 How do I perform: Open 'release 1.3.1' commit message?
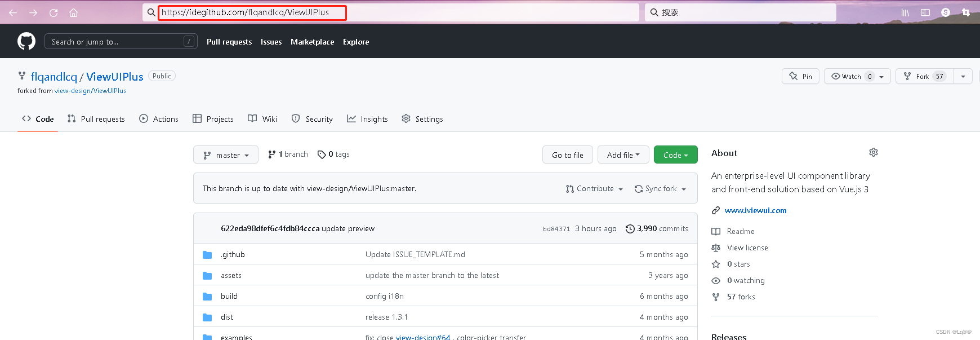coord(386,317)
